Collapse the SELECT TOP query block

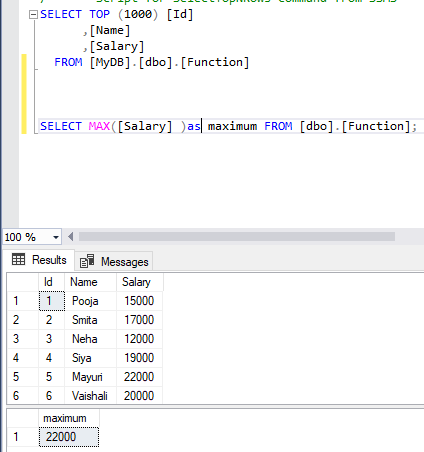[x=33, y=15]
